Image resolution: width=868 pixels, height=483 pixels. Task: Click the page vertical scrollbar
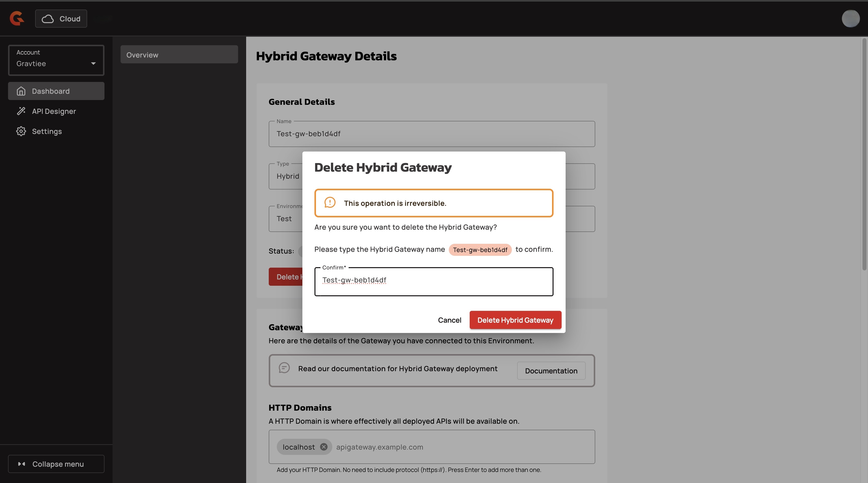point(864,155)
